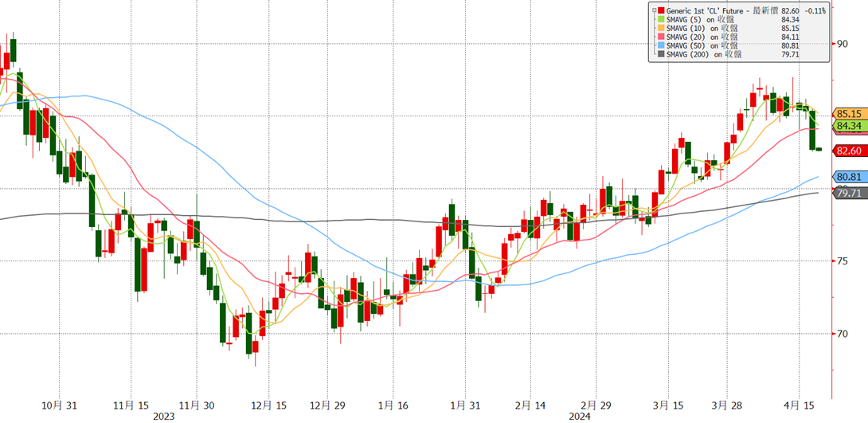Click the 75 price axis label

coord(843,260)
